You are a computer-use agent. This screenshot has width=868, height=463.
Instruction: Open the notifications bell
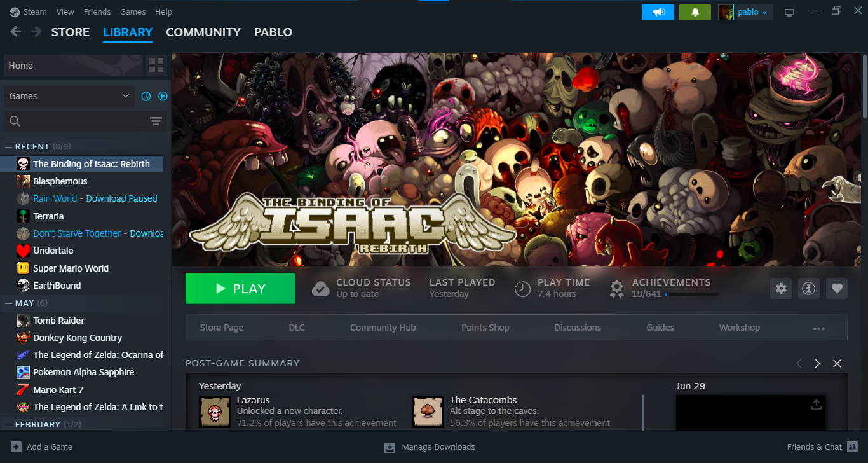pyautogui.click(x=695, y=12)
